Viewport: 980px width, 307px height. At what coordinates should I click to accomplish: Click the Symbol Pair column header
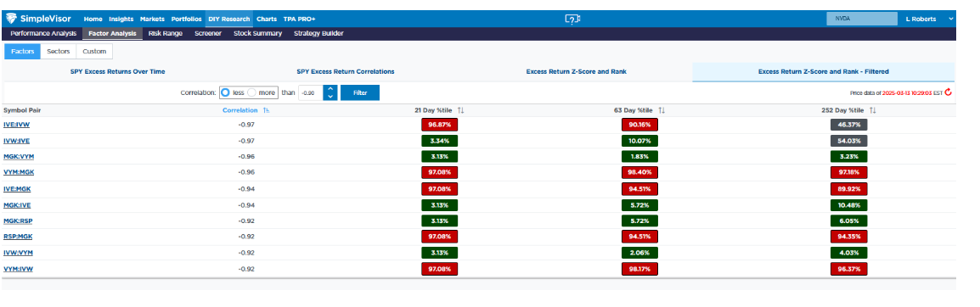(x=22, y=109)
